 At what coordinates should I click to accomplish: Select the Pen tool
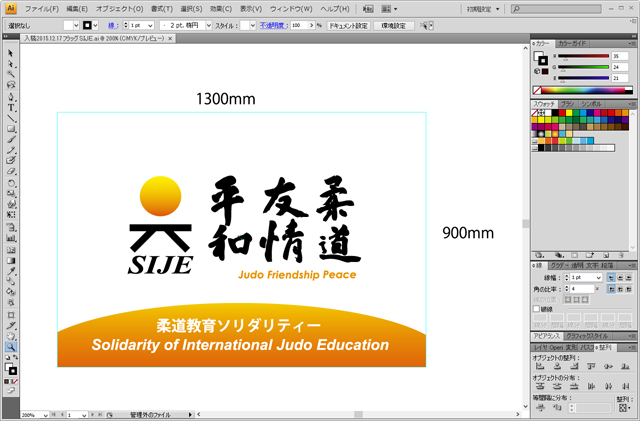pyautogui.click(x=11, y=97)
